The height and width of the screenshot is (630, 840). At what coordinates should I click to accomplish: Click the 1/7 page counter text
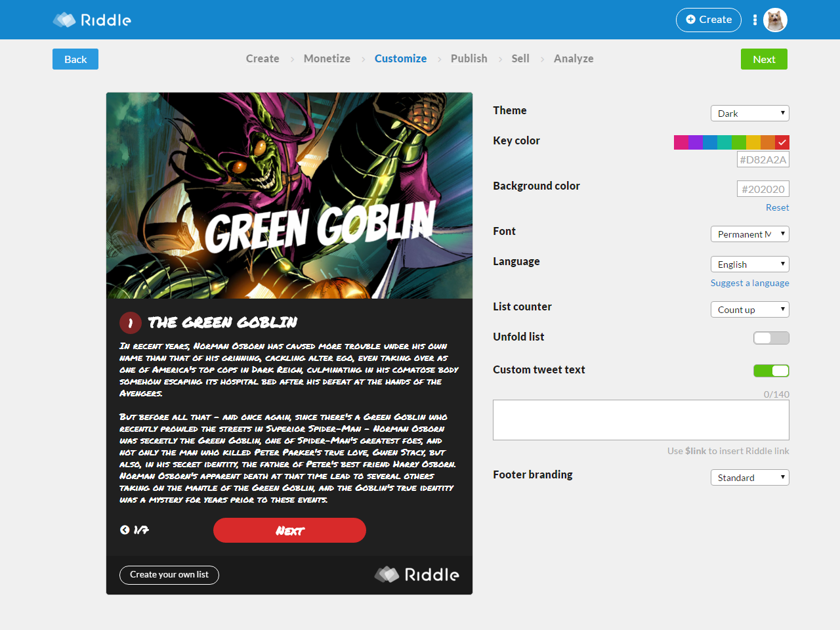click(141, 530)
